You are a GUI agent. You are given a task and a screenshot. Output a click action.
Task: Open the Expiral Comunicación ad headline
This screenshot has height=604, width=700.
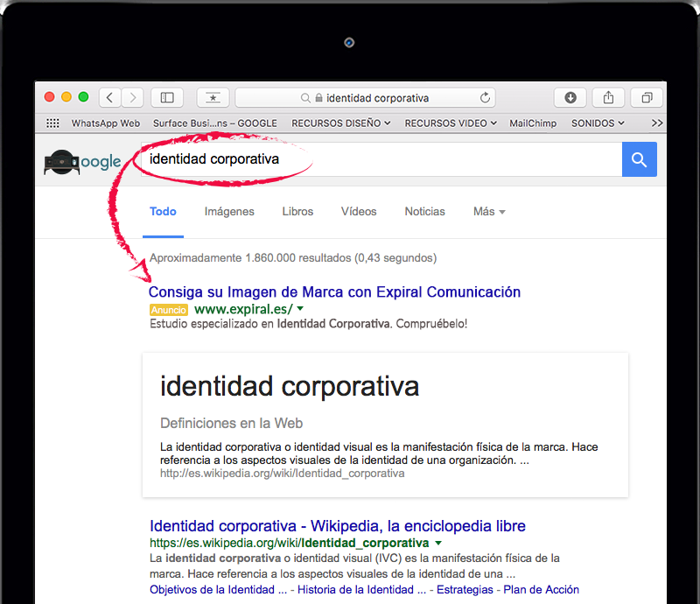click(x=334, y=291)
